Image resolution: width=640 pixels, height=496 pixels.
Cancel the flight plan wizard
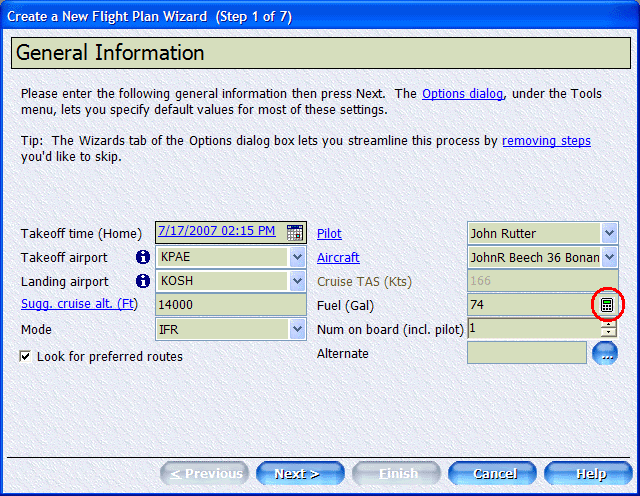[492, 474]
